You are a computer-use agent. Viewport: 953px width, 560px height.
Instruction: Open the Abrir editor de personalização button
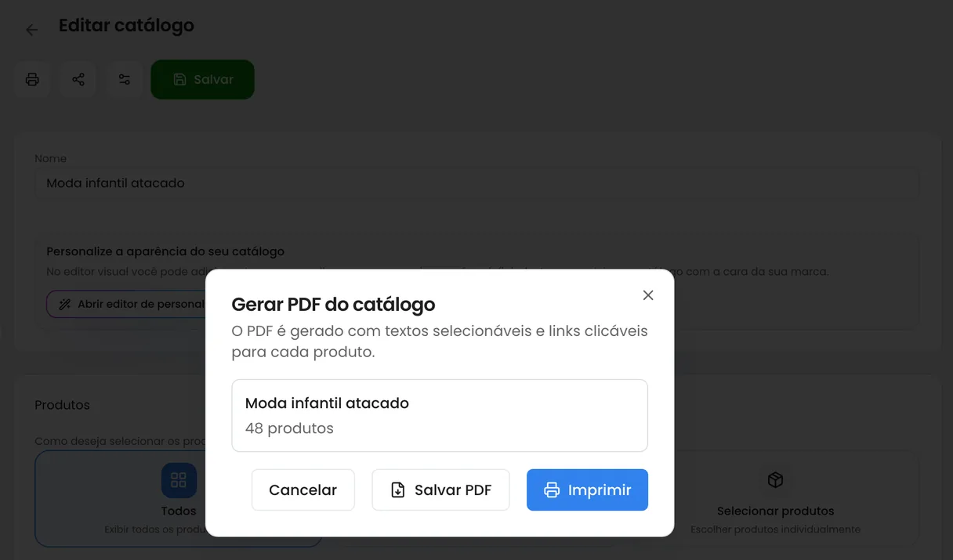pyautogui.click(x=127, y=304)
